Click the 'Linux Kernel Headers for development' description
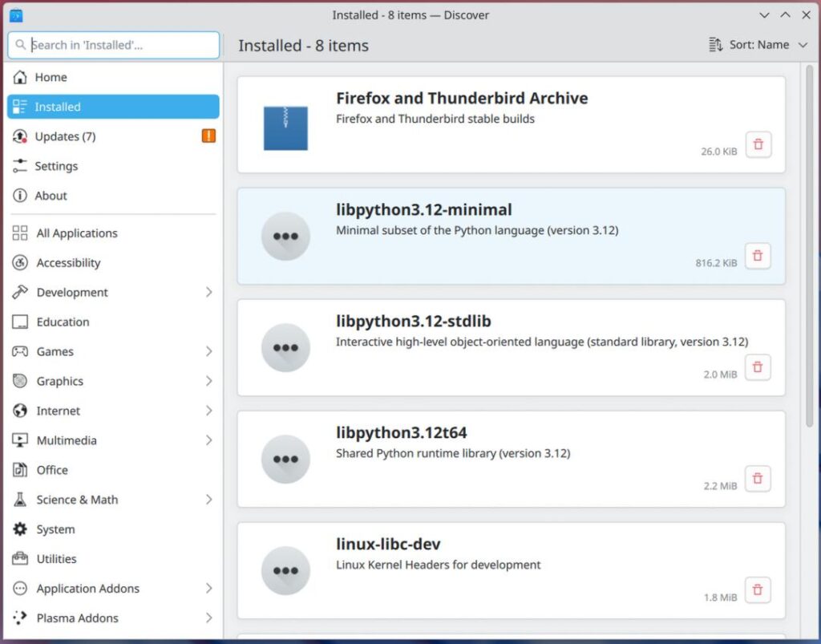The width and height of the screenshot is (821, 644). 439,565
